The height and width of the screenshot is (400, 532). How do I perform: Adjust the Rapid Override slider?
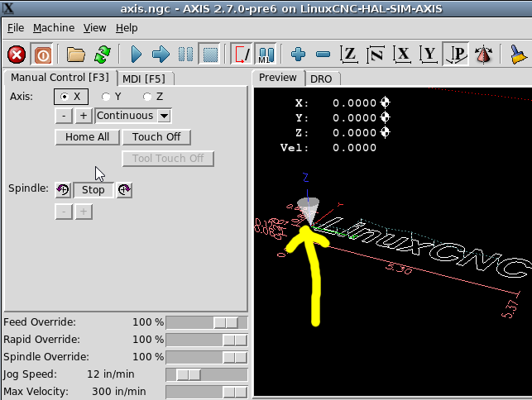point(207,340)
